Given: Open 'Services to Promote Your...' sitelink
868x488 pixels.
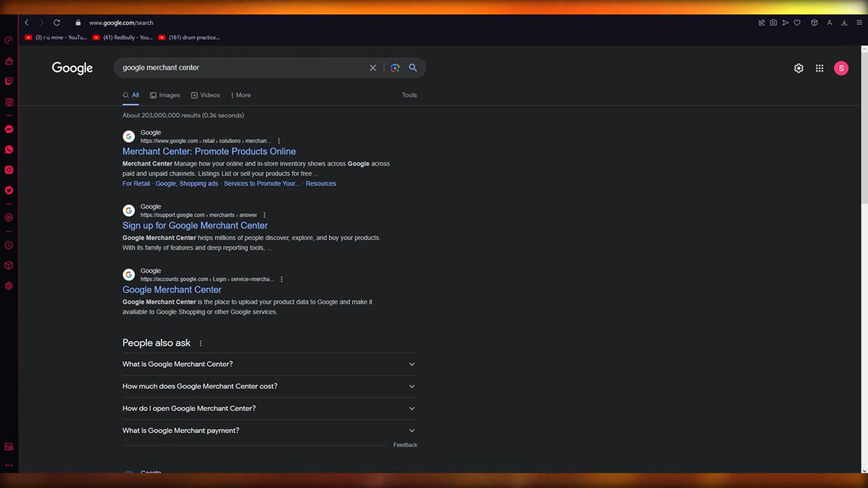Looking at the screenshot, I should (262, 184).
